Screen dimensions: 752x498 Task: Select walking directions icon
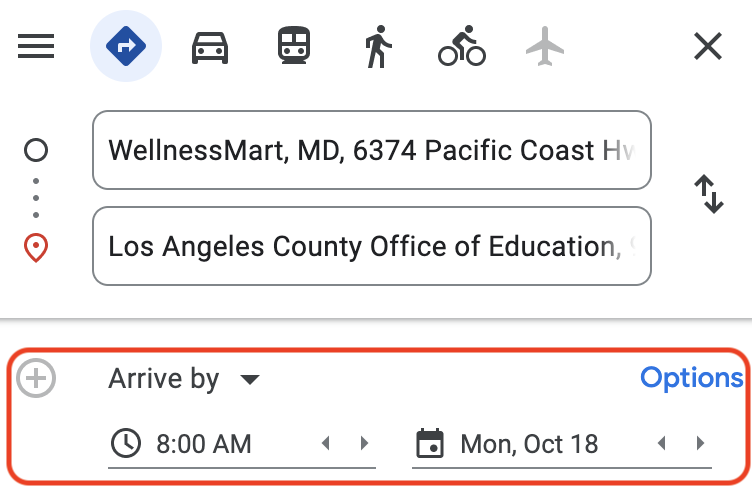(378, 47)
